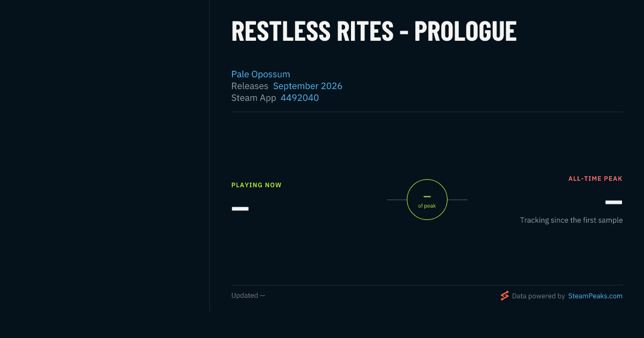Click the empty game artwork panel on left

point(105,156)
